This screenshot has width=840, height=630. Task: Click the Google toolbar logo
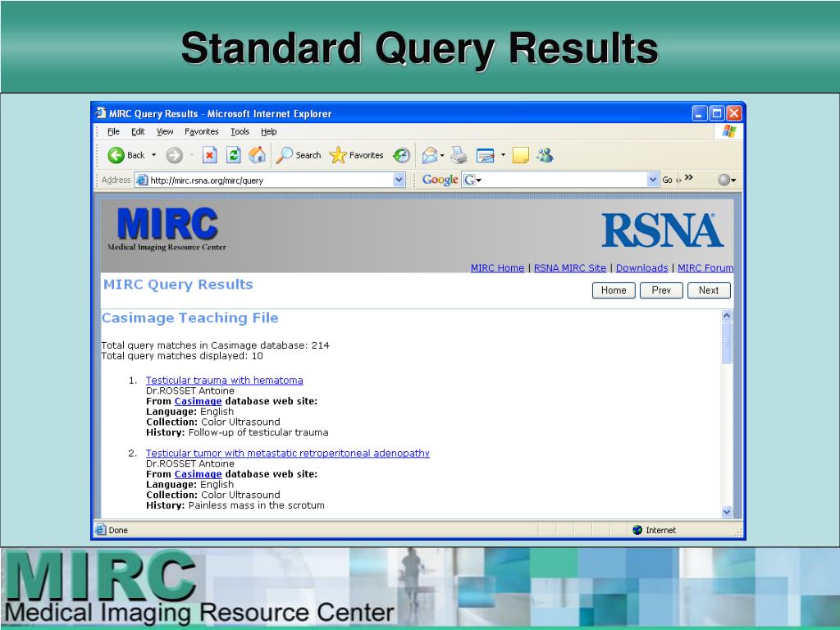[x=440, y=180]
